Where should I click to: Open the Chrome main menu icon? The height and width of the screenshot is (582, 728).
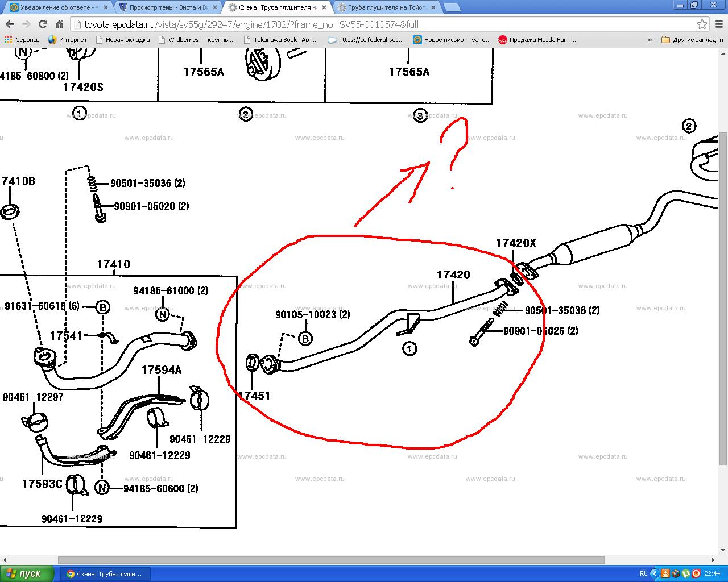point(718,24)
